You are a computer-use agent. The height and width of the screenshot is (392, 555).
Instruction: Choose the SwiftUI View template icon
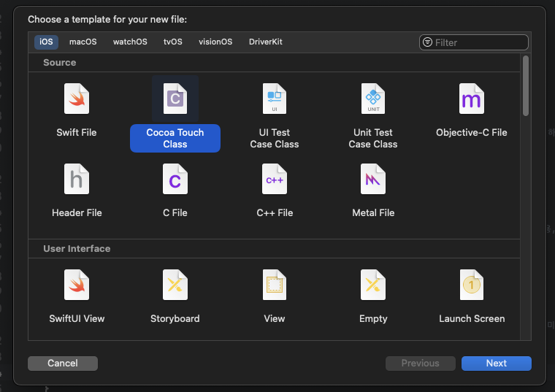[77, 285]
